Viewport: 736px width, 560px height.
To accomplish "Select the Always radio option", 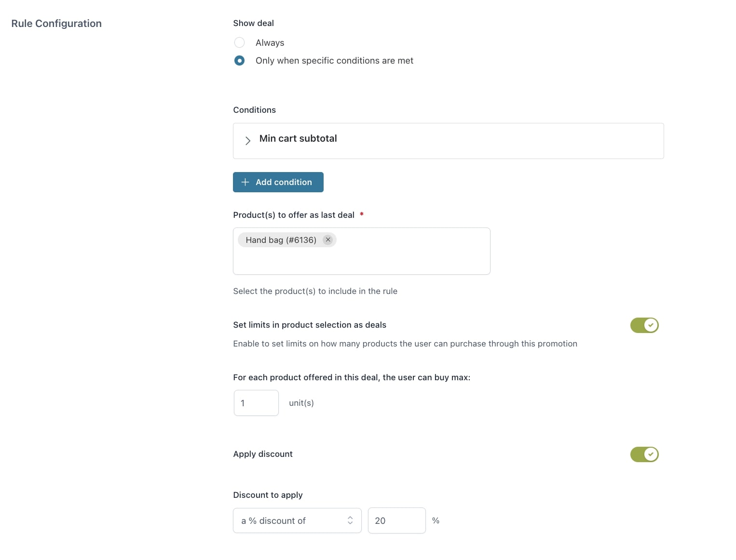I will (x=239, y=43).
